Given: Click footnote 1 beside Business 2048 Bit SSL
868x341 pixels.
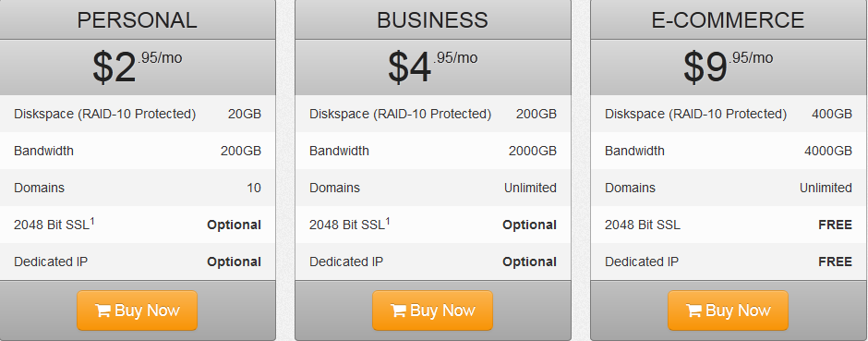Looking at the screenshot, I should pyautogui.click(x=388, y=221).
